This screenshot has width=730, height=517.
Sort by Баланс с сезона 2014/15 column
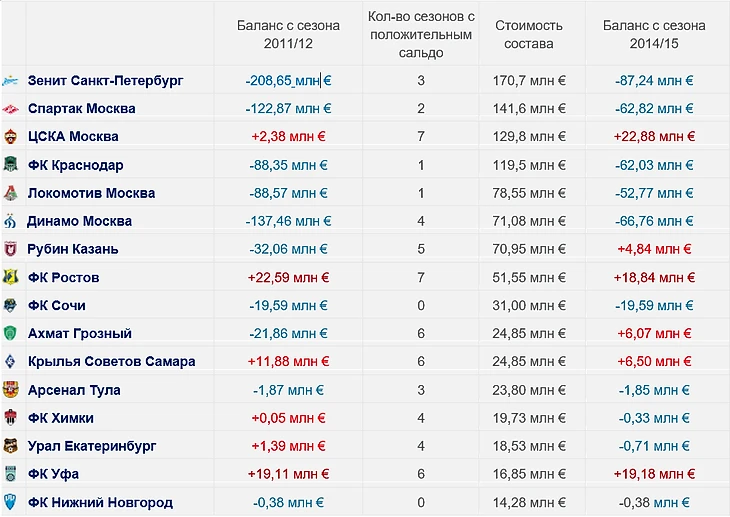click(653, 34)
